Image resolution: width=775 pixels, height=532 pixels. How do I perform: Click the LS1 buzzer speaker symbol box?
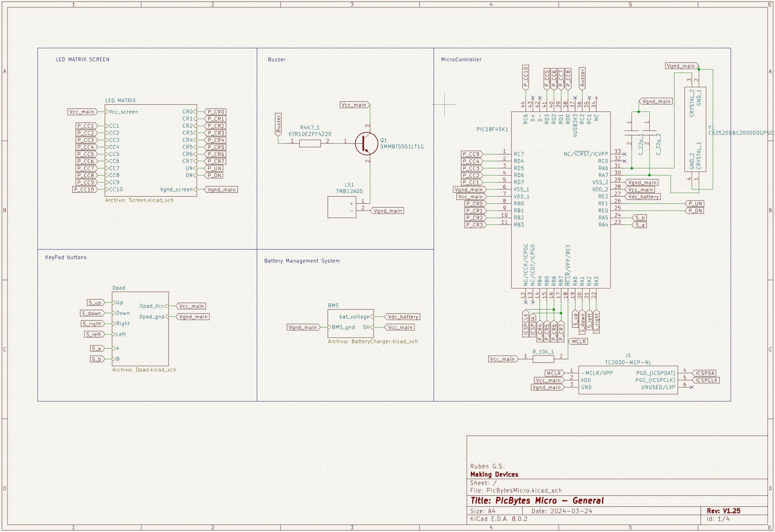coord(342,207)
